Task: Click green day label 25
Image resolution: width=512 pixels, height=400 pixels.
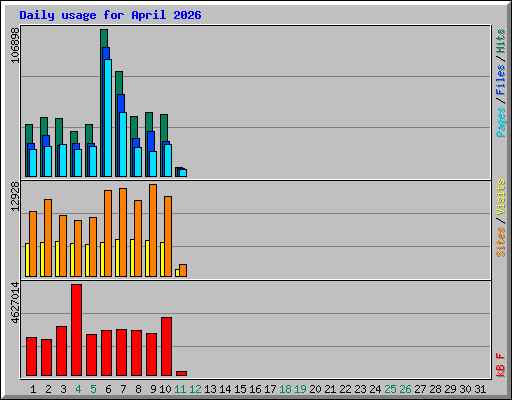Action: tap(390, 389)
